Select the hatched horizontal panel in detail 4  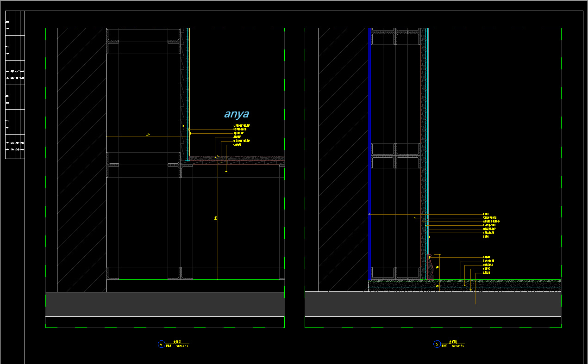pos(236,159)
